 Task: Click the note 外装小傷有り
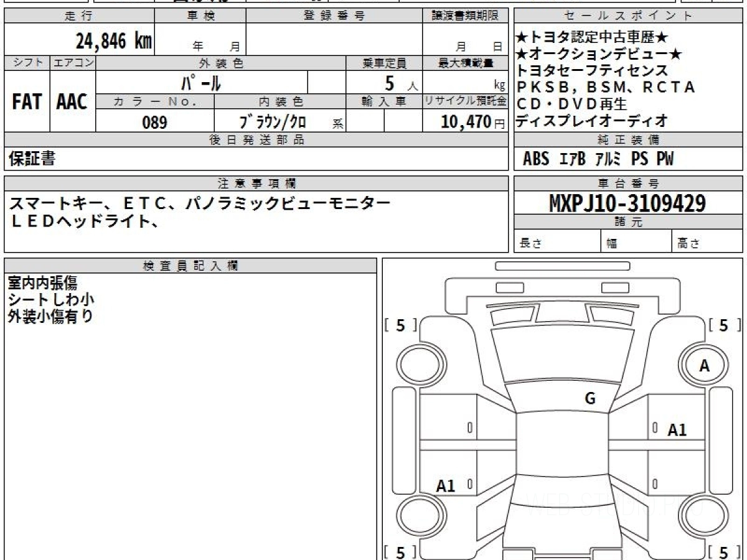51,315
